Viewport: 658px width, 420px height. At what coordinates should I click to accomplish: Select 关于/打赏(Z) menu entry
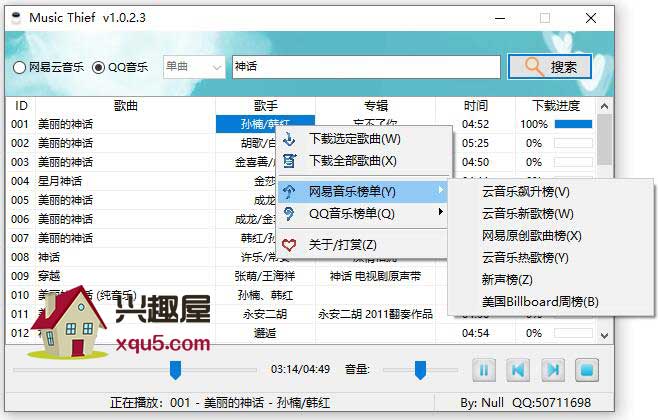[363, 245]
